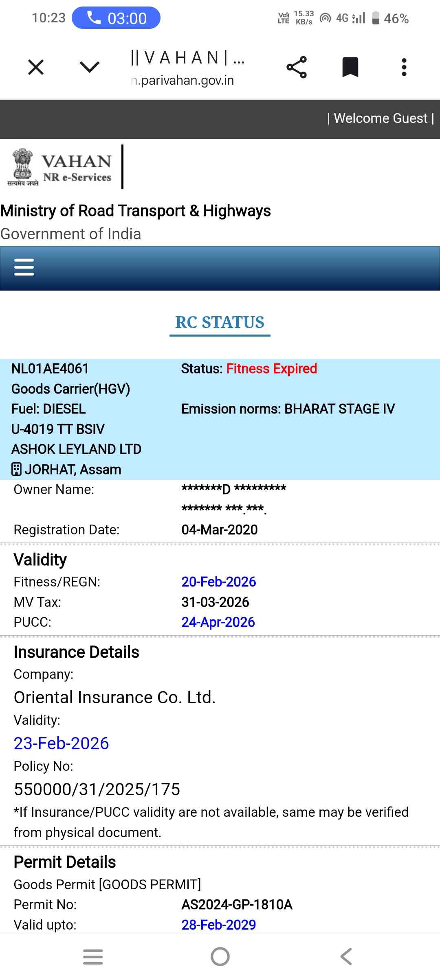Tap the Vahan NR e-Services logo

click(x=60, y=168)
